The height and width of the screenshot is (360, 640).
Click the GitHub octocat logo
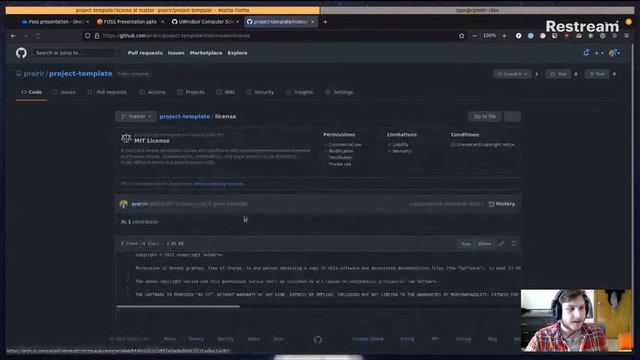(21, 53)
